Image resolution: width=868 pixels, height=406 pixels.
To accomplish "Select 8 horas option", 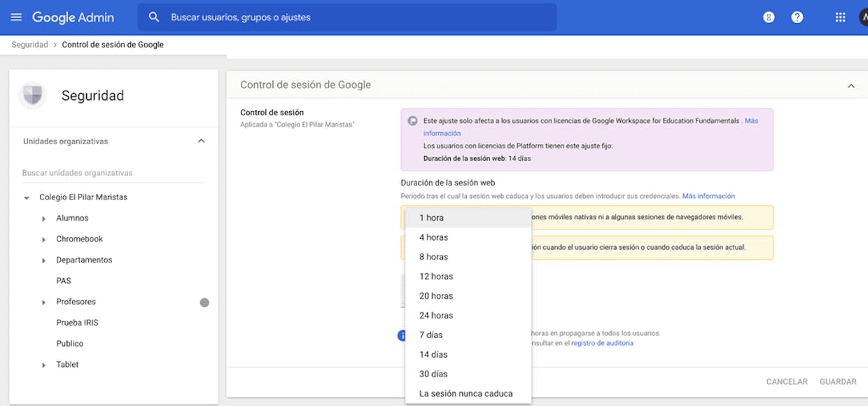I will click(468, 257).
